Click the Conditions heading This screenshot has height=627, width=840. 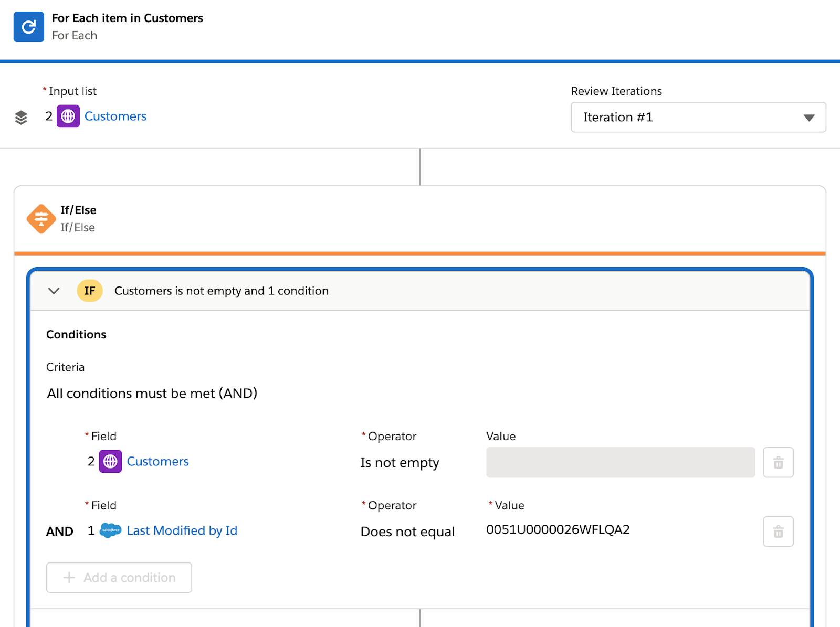tap(76, 334)
